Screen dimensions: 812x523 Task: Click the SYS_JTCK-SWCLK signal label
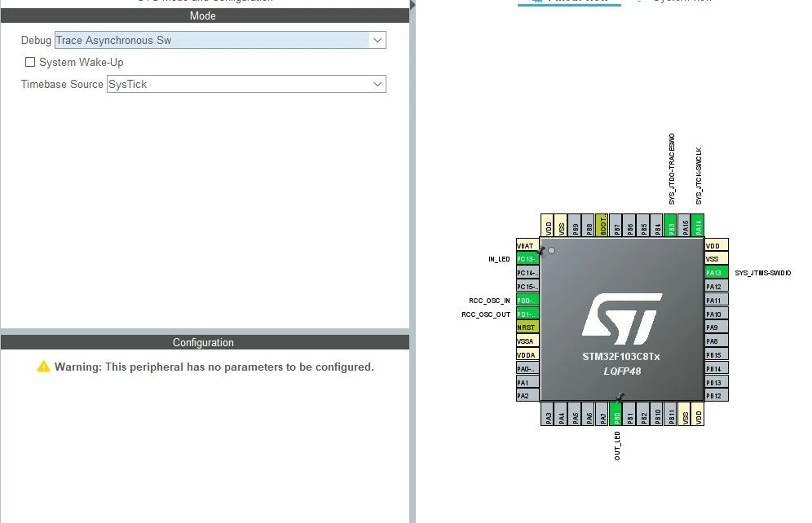[699, 176]
